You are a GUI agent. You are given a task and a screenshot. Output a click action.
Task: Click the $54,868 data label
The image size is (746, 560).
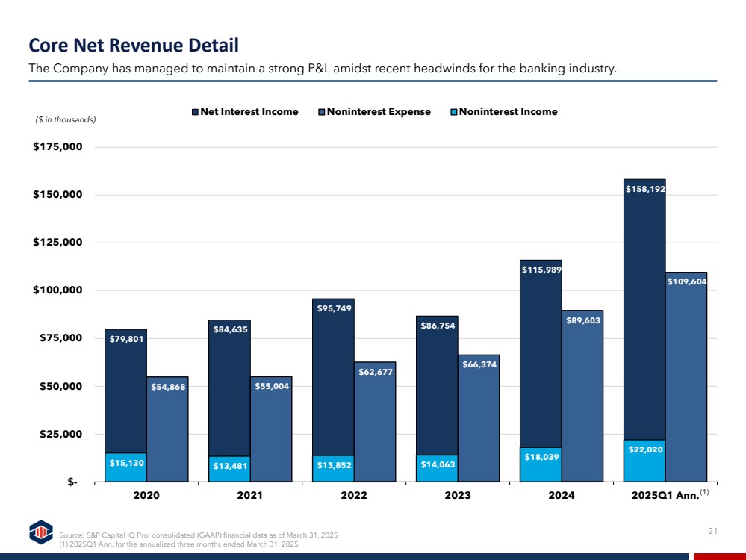168,387
